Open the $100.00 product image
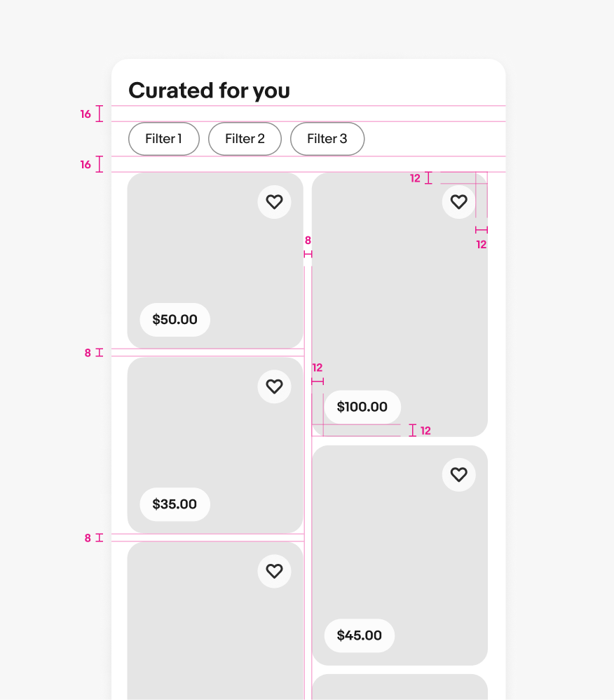 tap(400, 302)
